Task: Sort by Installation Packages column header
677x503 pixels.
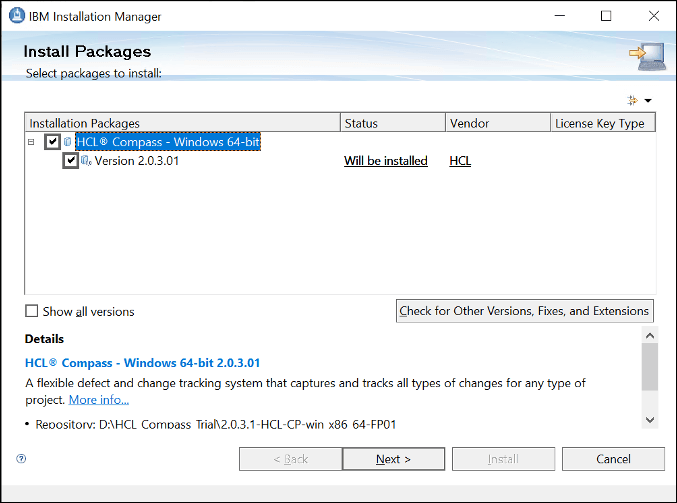Action: click(x=183, y=123)
